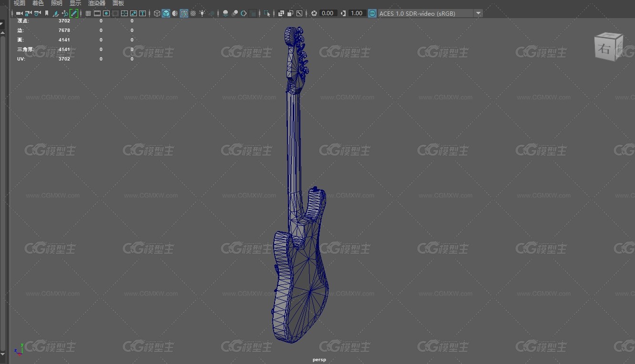Click the 边 count 7678
The image size is (635, 364).
[x=64, y=30]
